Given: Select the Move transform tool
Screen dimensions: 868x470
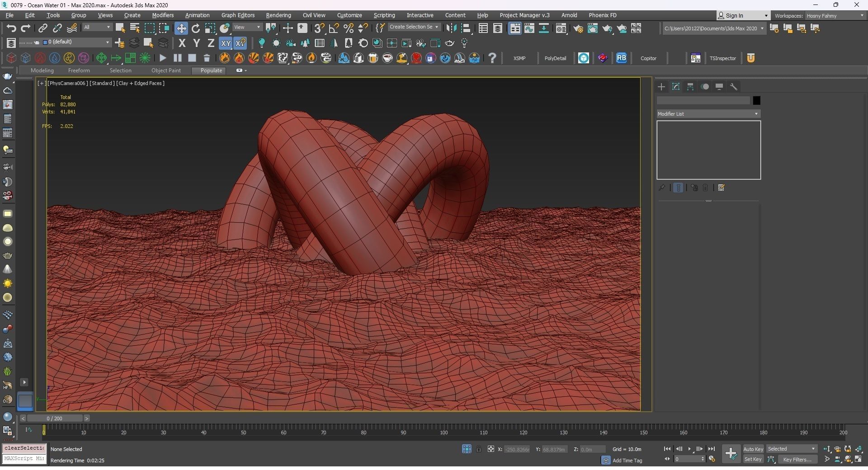Looking at the screenshot, I should (181, 28).
